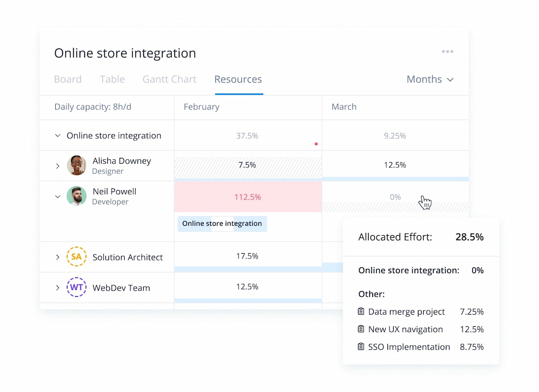Viewport: 539px width, 392px height.
Task: Click Alisha Downey's avatar photo
Action: (x=76, y=165)
